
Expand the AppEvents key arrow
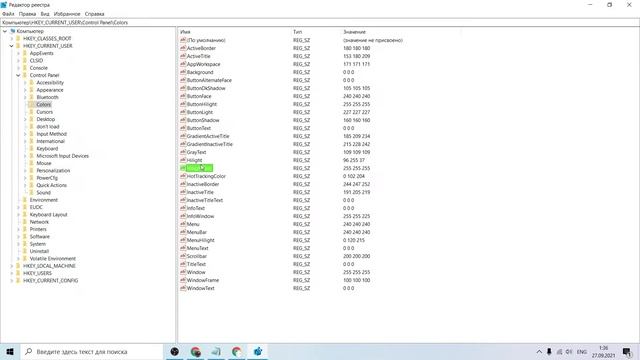(18, 53)
